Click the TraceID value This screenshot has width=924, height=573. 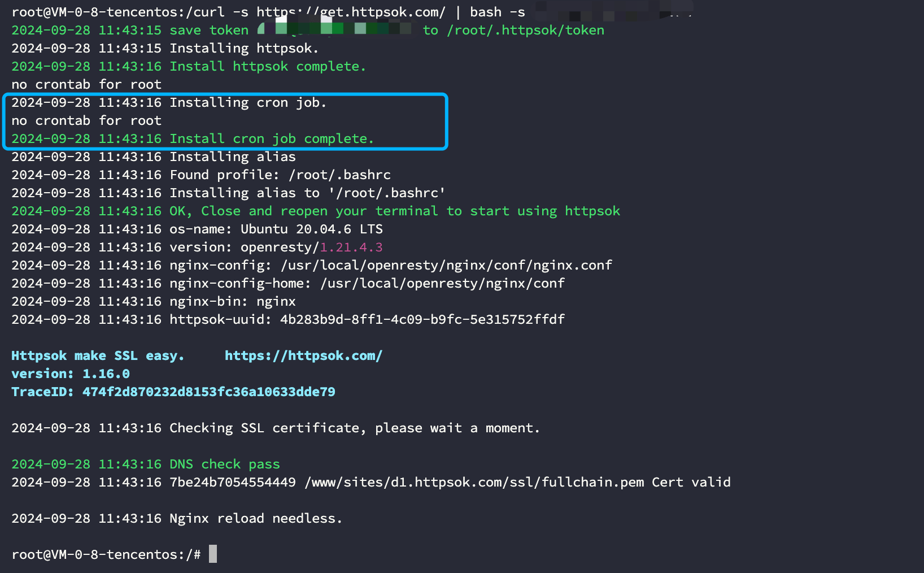(x=209, y=392)
